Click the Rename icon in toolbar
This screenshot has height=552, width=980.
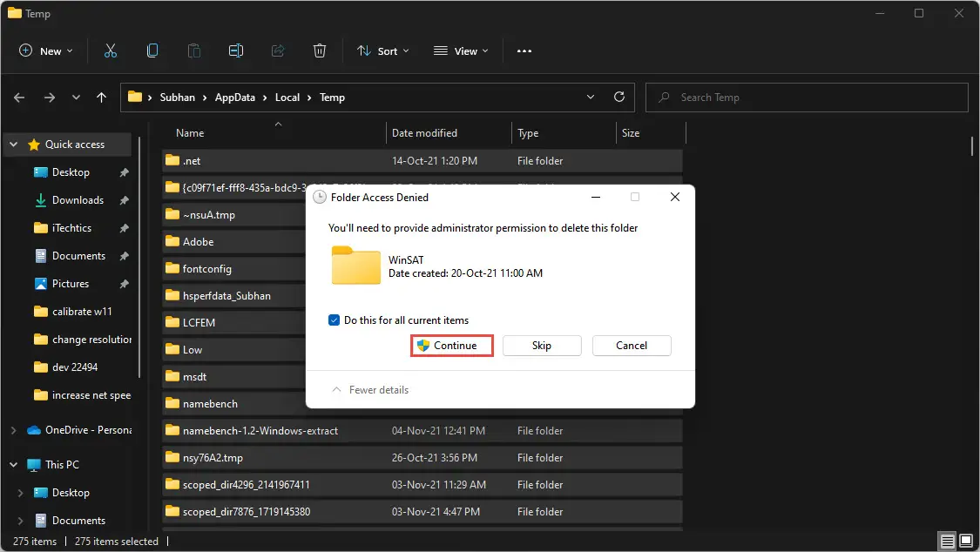click(x=235, y=50)
